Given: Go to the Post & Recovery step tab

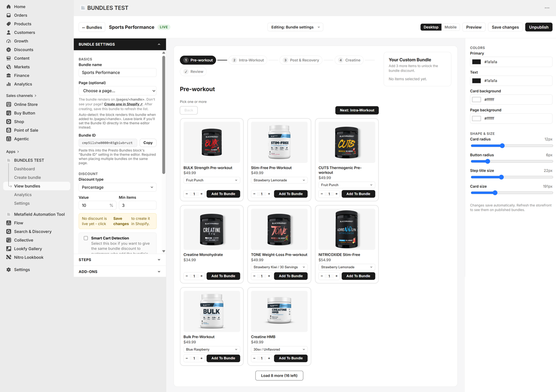Looking at the screenshot, I should pos(301,60).
